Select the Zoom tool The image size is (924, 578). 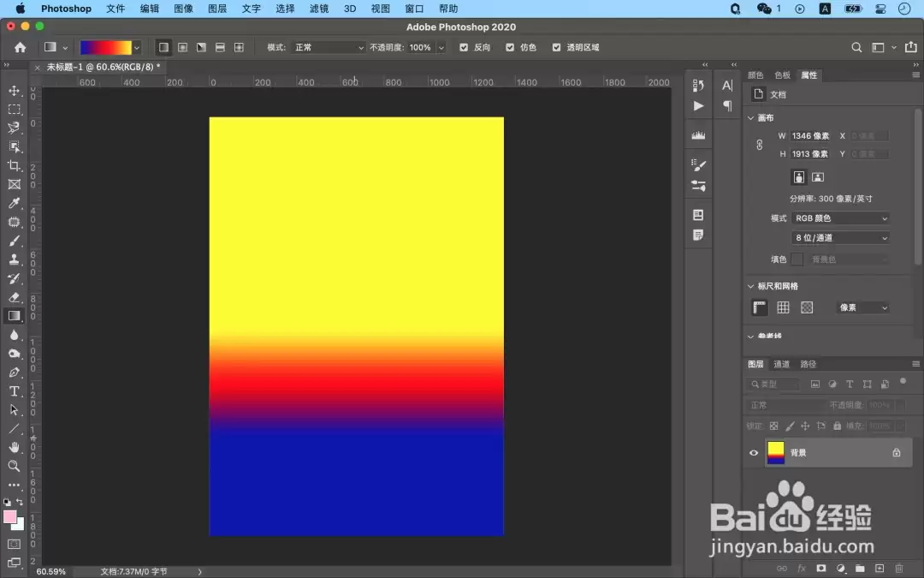click(15, 467)
